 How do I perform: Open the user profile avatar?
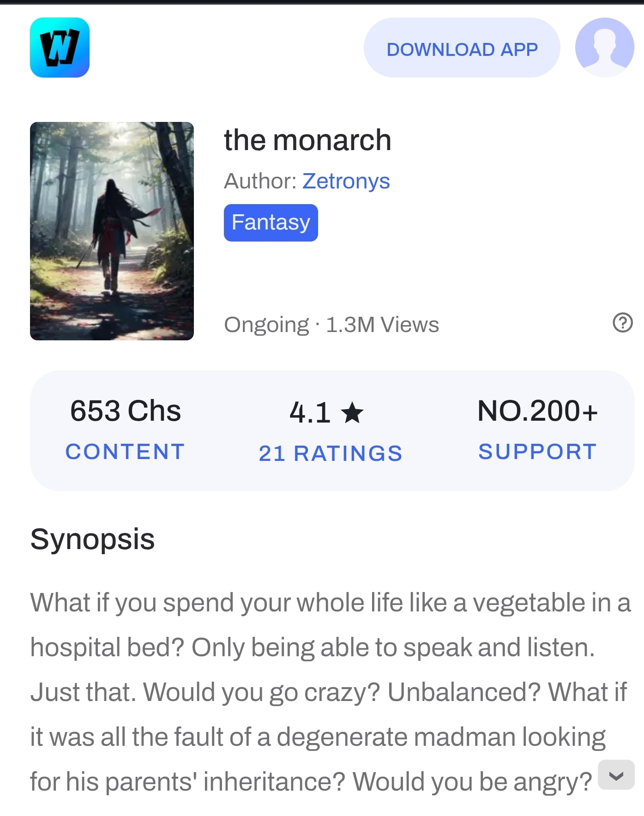coord(604,48)
